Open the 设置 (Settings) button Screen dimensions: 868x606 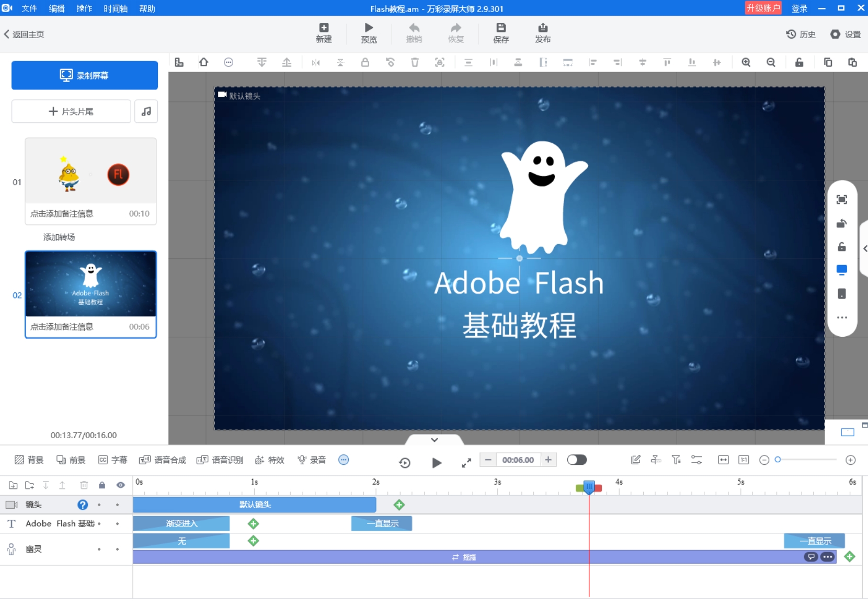846,34
